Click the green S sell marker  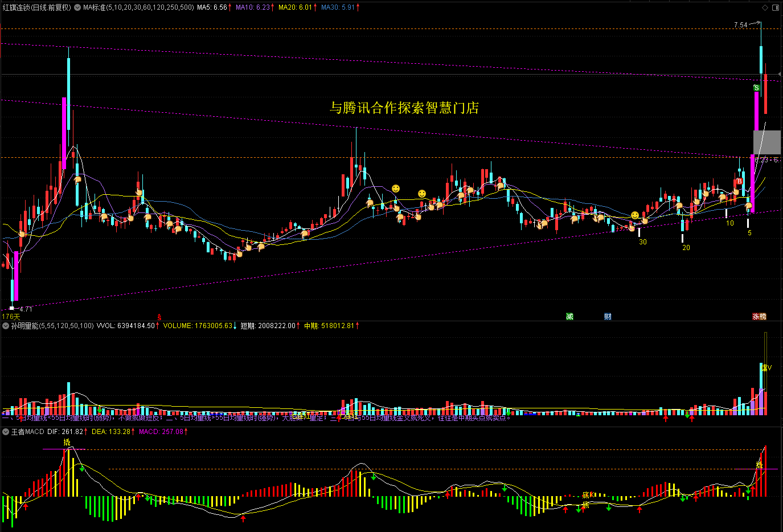(x=756, y=88)
